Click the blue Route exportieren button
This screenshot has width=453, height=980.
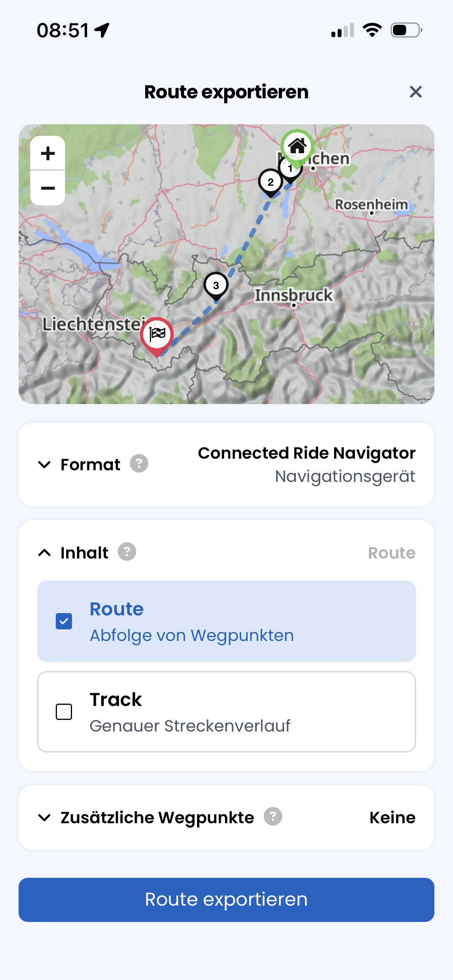pos(226,899)
